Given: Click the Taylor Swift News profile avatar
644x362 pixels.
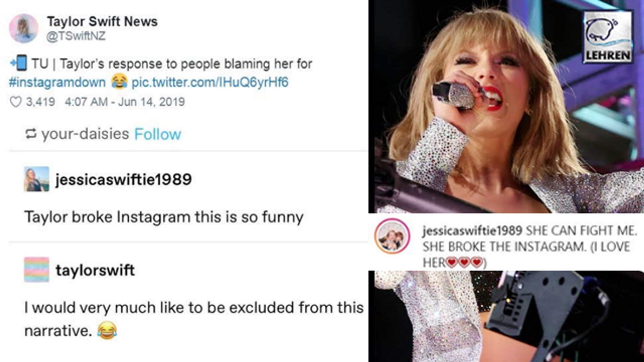Looking at the screenshot, I should (23, 28).
